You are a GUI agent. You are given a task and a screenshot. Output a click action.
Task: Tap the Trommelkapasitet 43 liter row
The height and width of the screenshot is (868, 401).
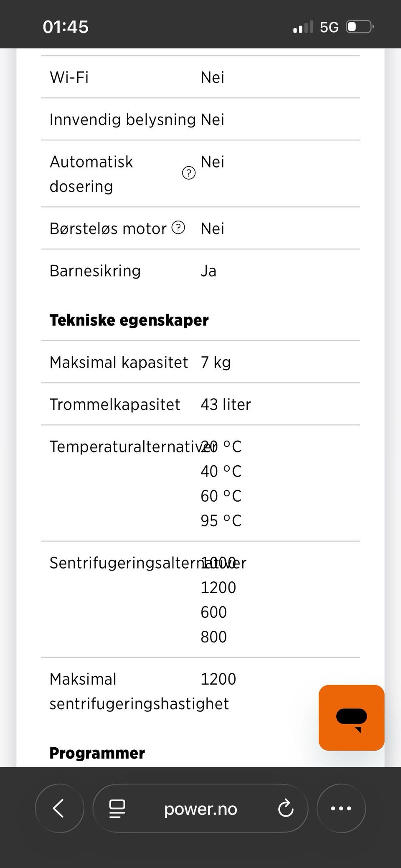[x=200, y=404]
